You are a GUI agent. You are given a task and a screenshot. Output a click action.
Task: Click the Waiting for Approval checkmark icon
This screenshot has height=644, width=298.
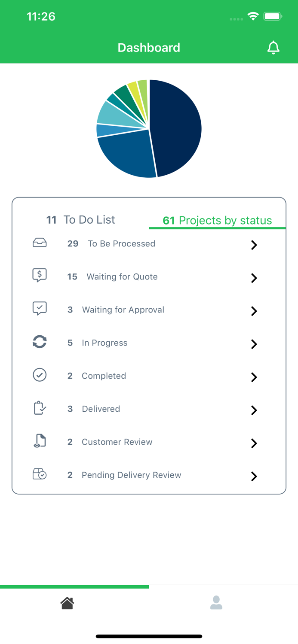pyautogui.click(x=39, y=308)
